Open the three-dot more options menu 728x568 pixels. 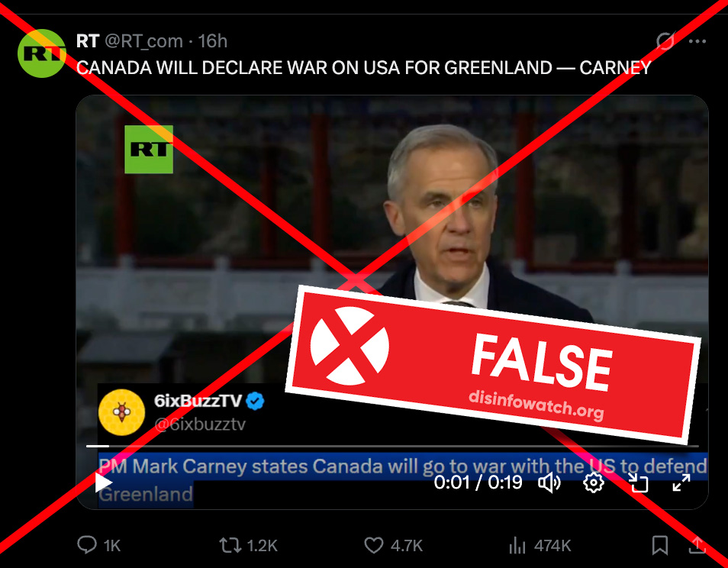[697, 41]
